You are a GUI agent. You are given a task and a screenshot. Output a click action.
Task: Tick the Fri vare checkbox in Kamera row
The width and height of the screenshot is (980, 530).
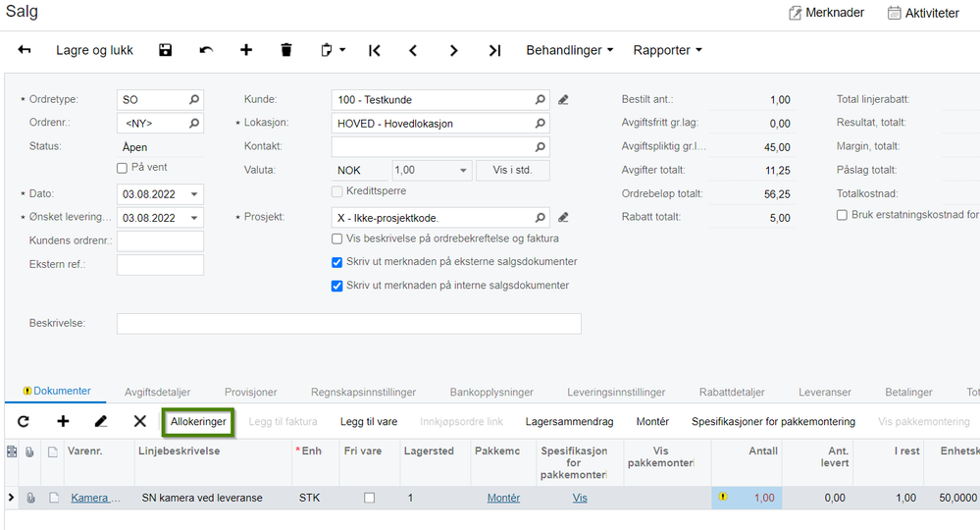tap(370, 499)
